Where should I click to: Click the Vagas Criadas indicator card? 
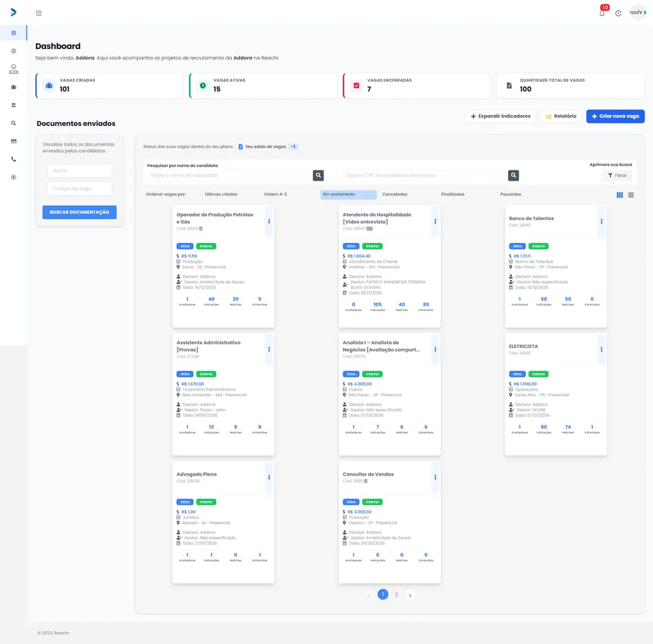(x=110, y=86)
